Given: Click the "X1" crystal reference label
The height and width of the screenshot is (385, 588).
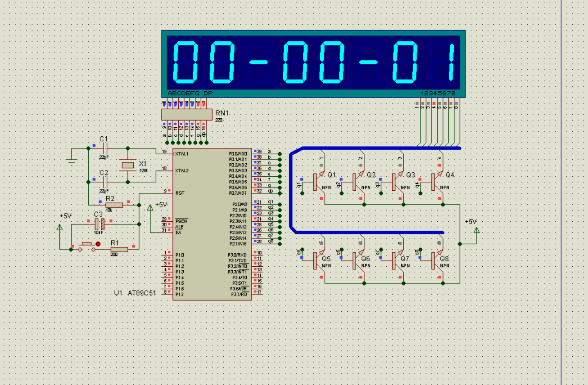Looking at the screenshot, I should click(x=143, y=163).
